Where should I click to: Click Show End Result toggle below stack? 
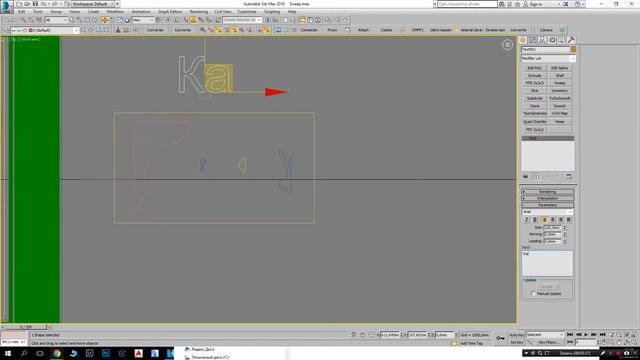537,176
